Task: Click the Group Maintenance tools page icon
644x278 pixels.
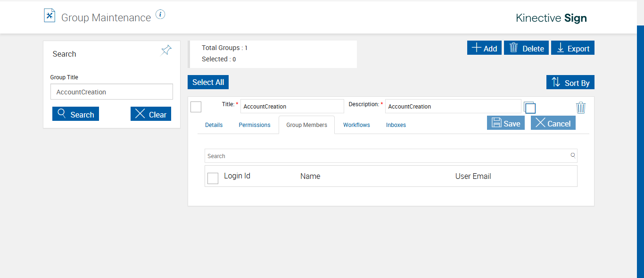Action: coord(50,16)
